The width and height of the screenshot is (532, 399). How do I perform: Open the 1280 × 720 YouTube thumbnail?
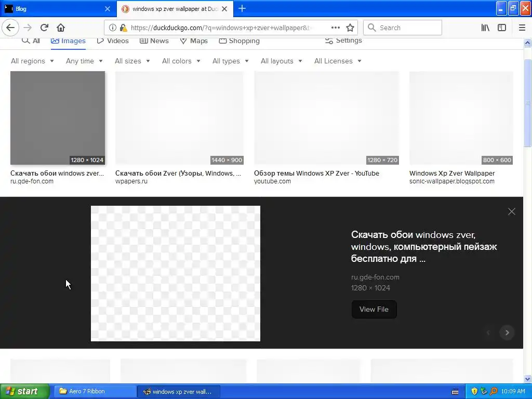326,118
